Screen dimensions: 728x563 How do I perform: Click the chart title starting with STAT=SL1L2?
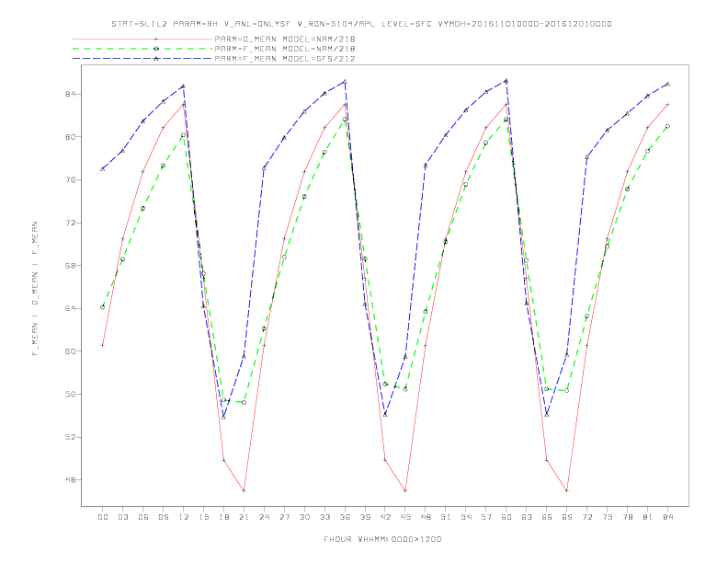[361, 24]
